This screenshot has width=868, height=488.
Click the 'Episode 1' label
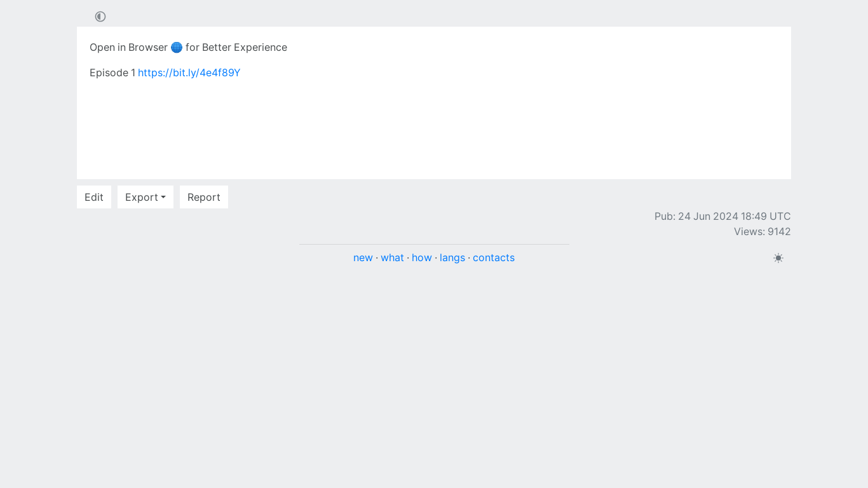pos(112,72)
